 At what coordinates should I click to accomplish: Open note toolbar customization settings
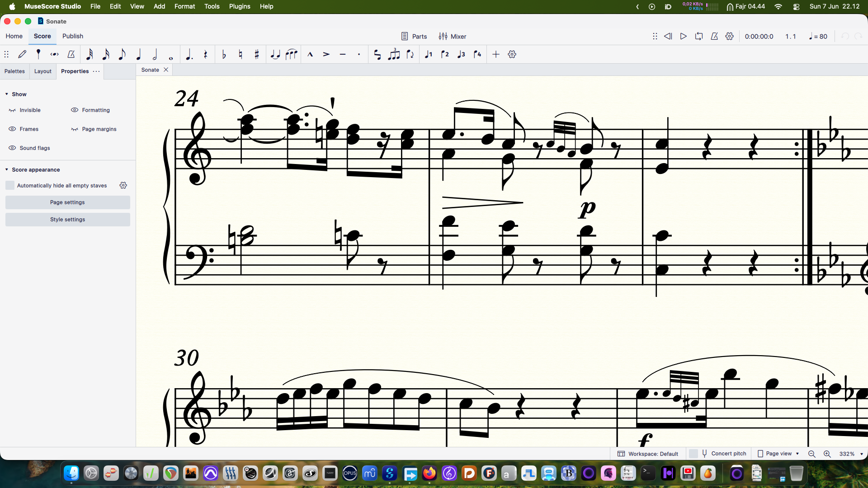click(x=512, y=54)
